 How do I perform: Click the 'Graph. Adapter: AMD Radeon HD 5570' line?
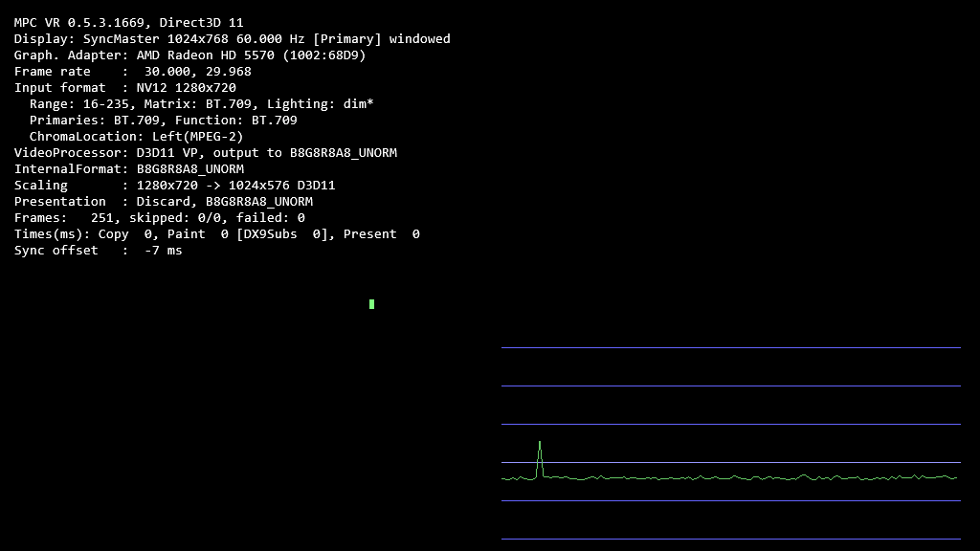coord(190,55)
